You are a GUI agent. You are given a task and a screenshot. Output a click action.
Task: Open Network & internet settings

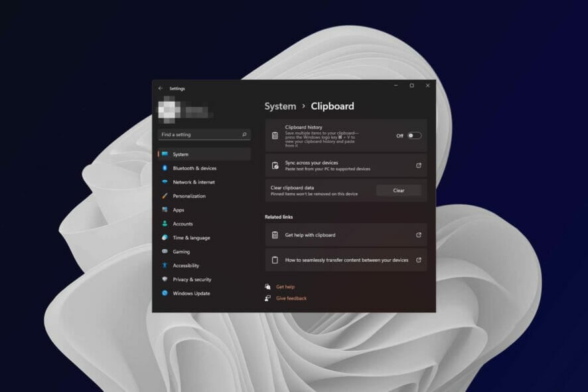point(204,182)
